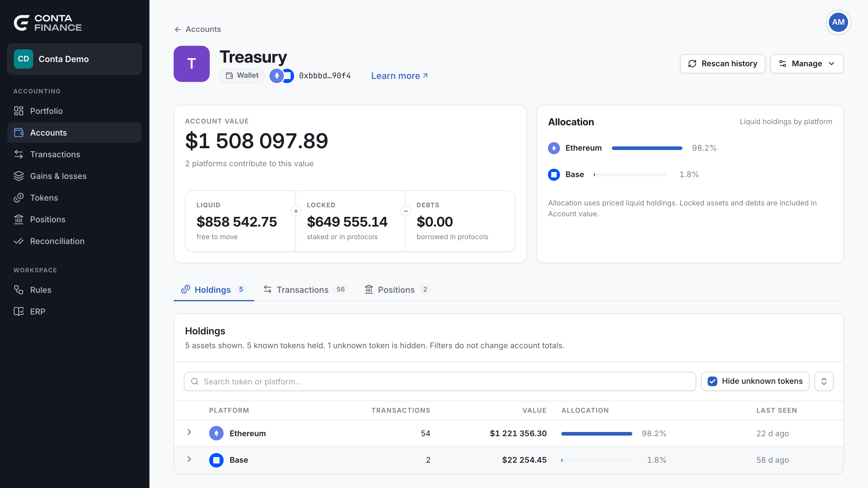Click the Conta Finance logo
The width and height of the screenshot is (868, 488).
coord(48,23)
